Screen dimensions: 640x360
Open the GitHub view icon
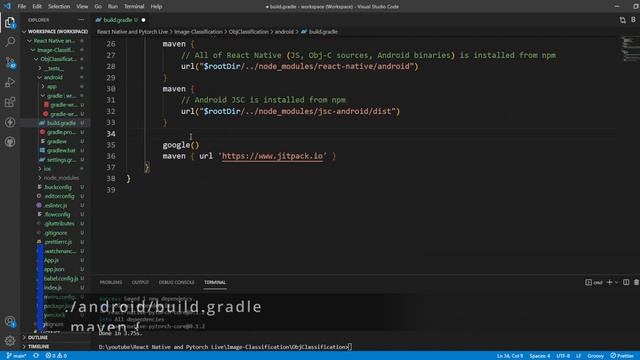10,142
